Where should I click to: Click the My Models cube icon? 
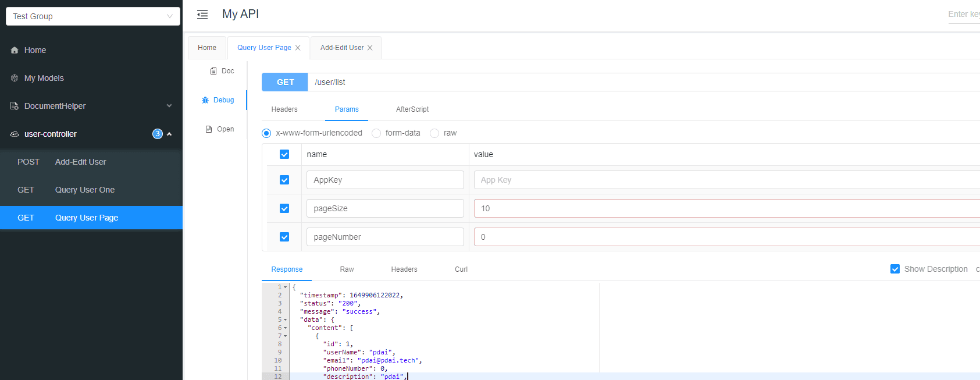(15, 78)
